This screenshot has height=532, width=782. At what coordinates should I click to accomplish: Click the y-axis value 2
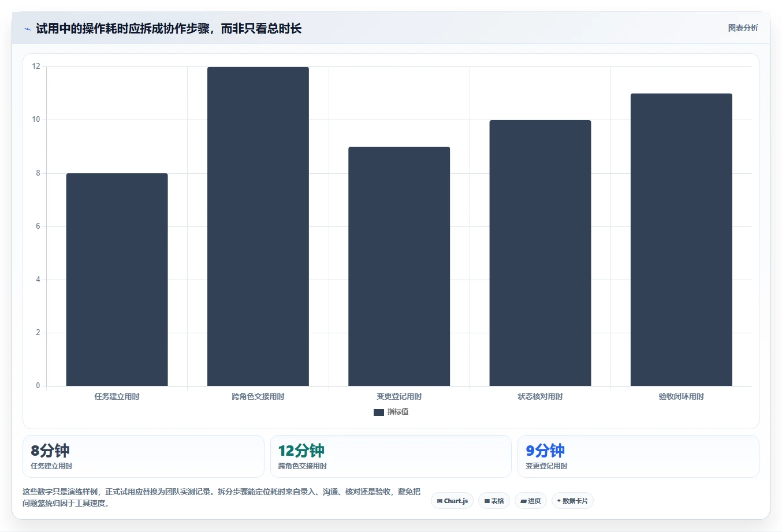[38, 333]
